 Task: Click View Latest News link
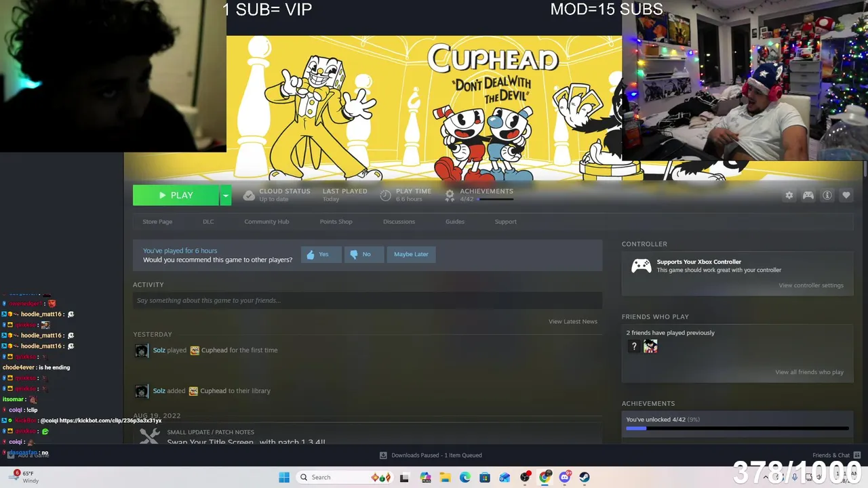572,321
